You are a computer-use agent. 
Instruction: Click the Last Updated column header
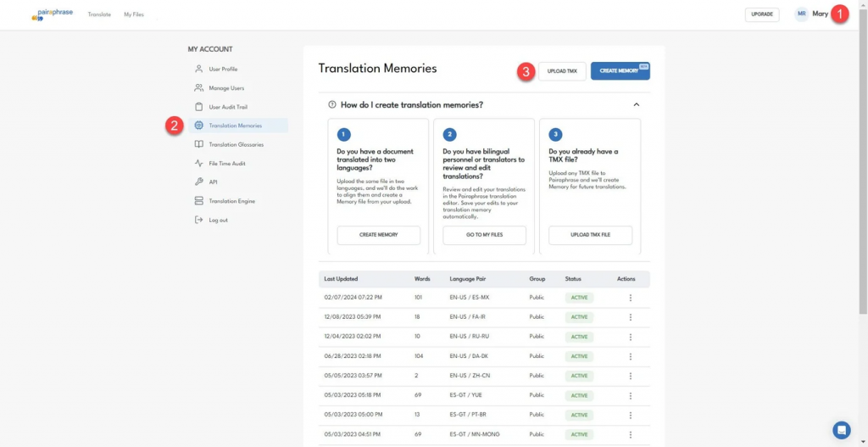tap(341, 278)
